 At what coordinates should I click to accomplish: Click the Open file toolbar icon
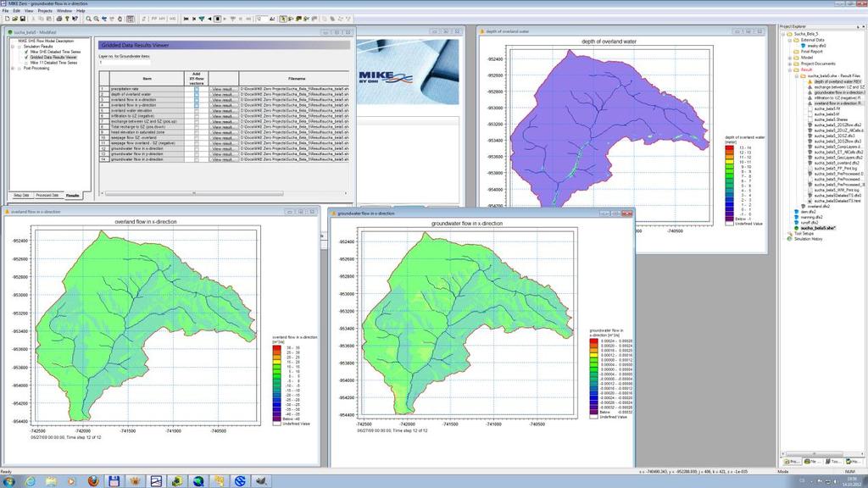pos(15,19)
